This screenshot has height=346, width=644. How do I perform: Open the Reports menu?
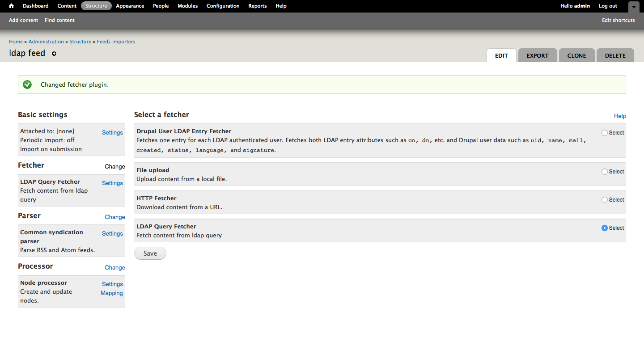258,6
